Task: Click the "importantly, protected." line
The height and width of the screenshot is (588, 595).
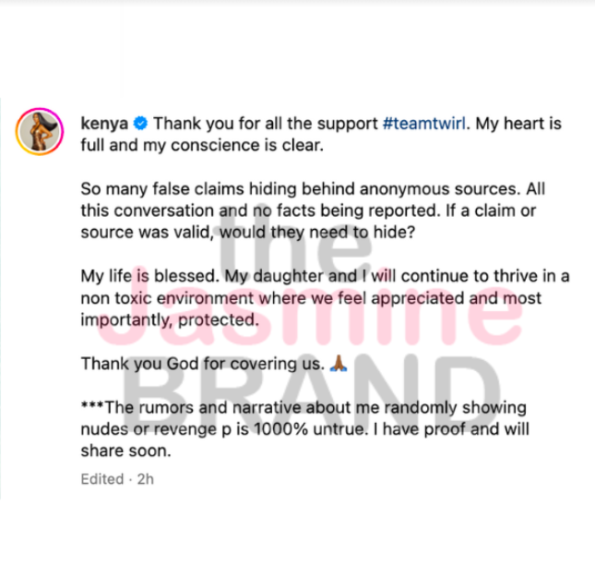Action: [x=170, y=320]
